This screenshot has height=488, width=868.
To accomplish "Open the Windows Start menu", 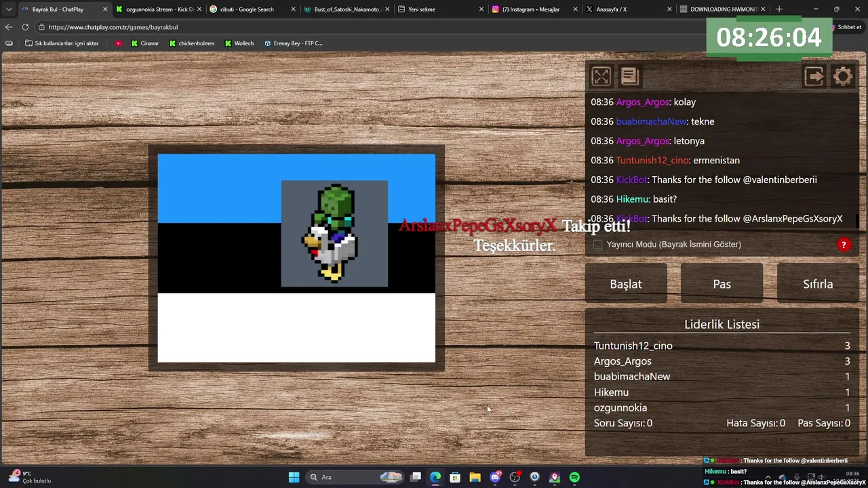I will pos(294,477).
